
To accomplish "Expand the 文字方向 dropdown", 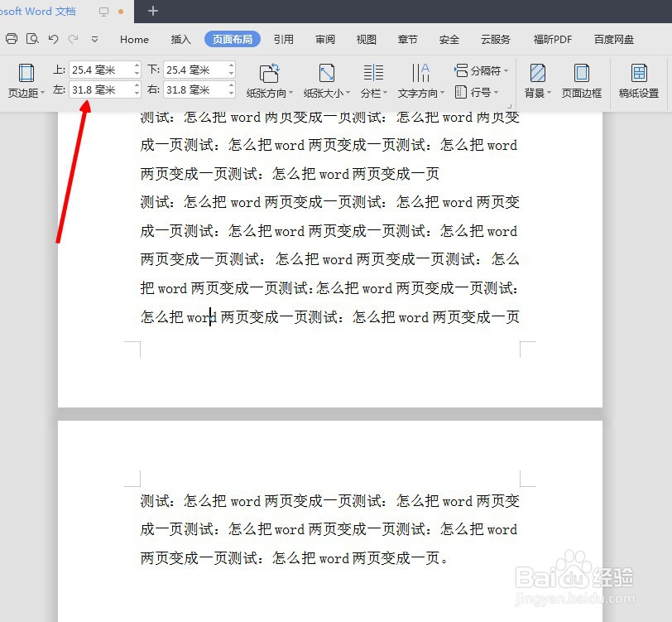I will (x=442, y=93).
